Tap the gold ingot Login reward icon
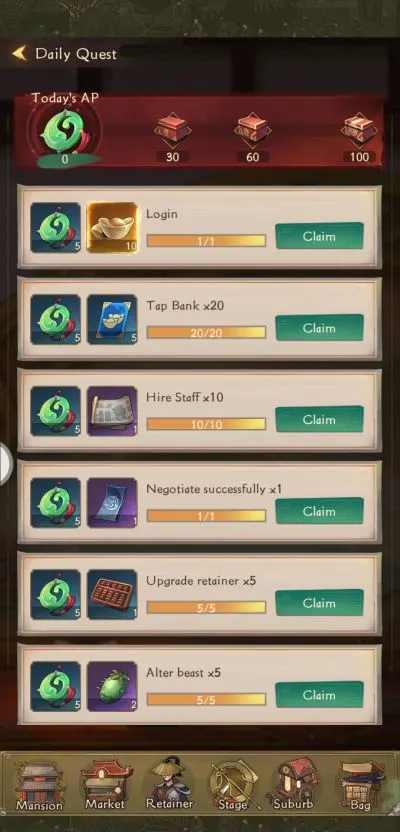 [x=112, y=227]
